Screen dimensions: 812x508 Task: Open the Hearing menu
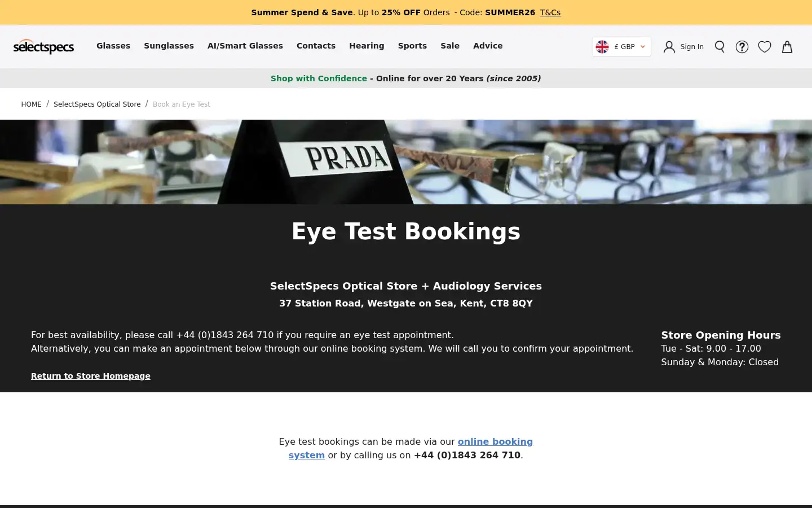367,46
